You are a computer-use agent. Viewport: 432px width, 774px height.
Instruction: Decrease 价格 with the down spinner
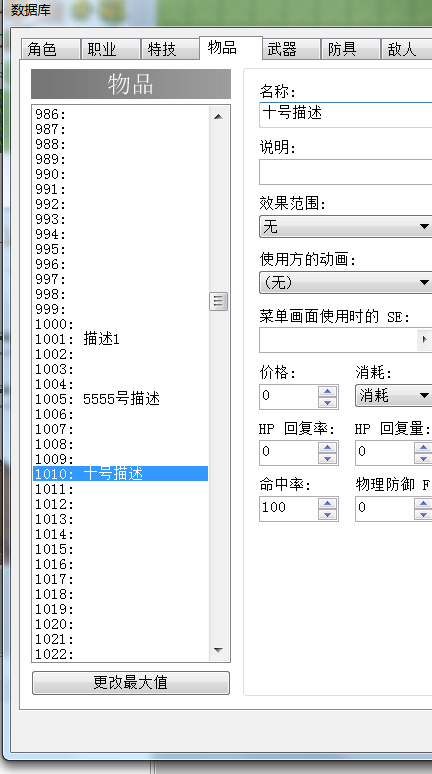pyautogui.click(x=328, y=403)
